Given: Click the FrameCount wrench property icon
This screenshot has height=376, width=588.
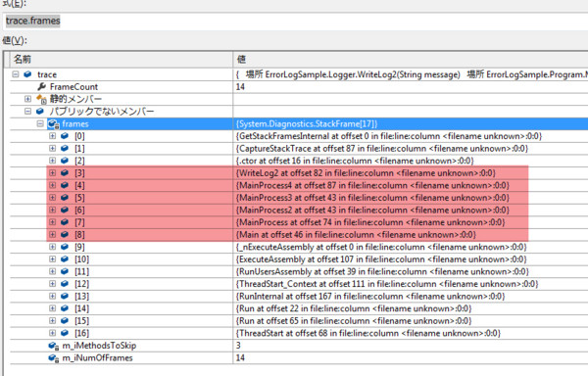Looking at the screenshot, I should [41, 86].
